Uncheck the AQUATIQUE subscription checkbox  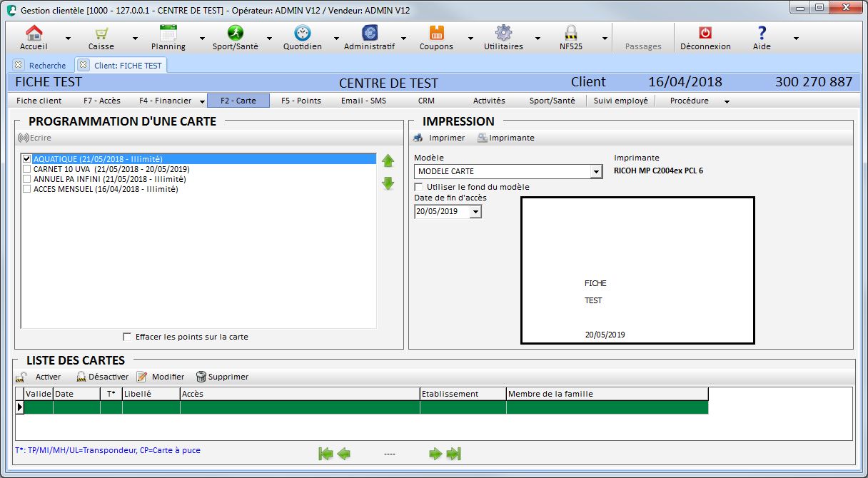(27, 159)
